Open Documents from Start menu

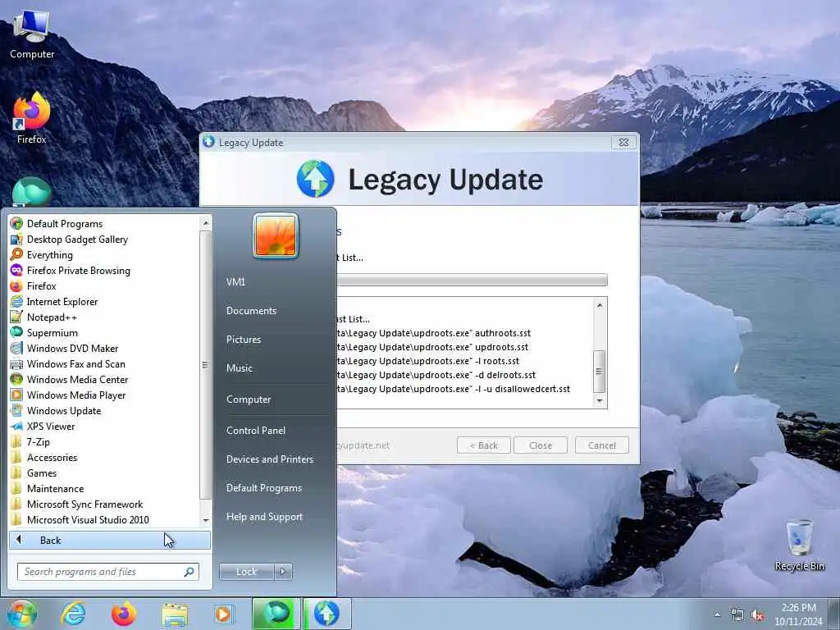point(251,311)
